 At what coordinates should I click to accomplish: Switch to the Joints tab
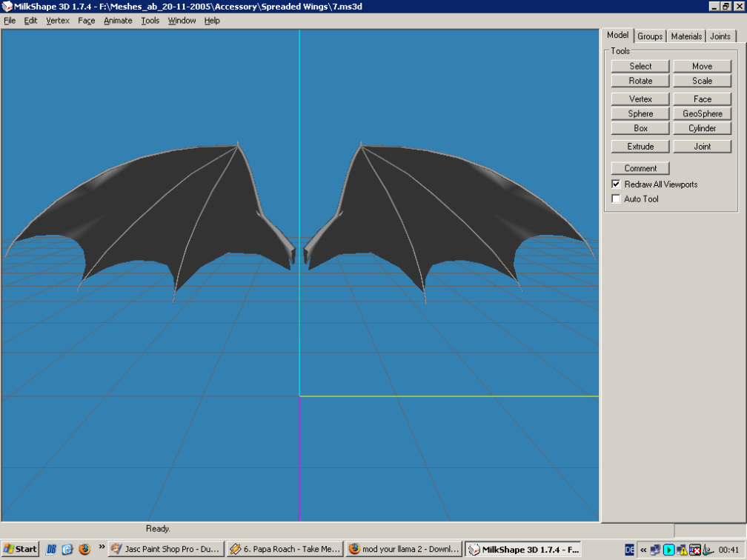click(x=720, y=36)
